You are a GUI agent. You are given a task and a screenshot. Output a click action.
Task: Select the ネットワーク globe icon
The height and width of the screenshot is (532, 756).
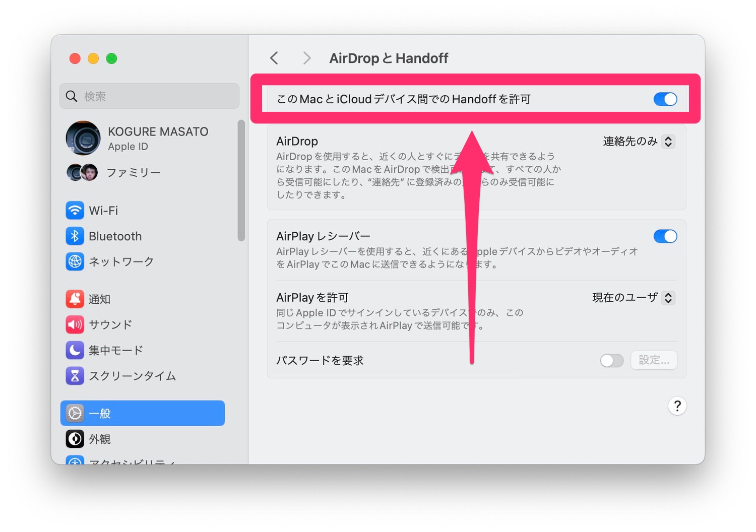[x=75, y=261]
